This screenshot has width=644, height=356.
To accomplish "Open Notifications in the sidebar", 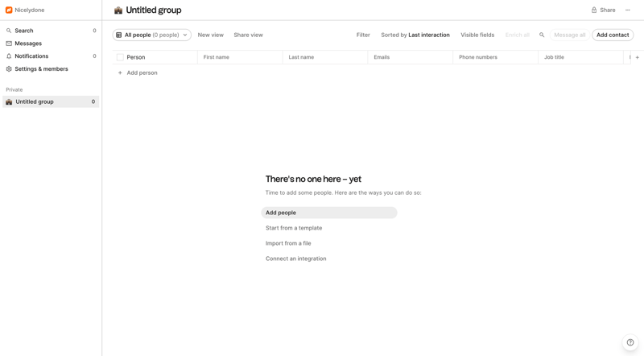I will tap(51, 56).
